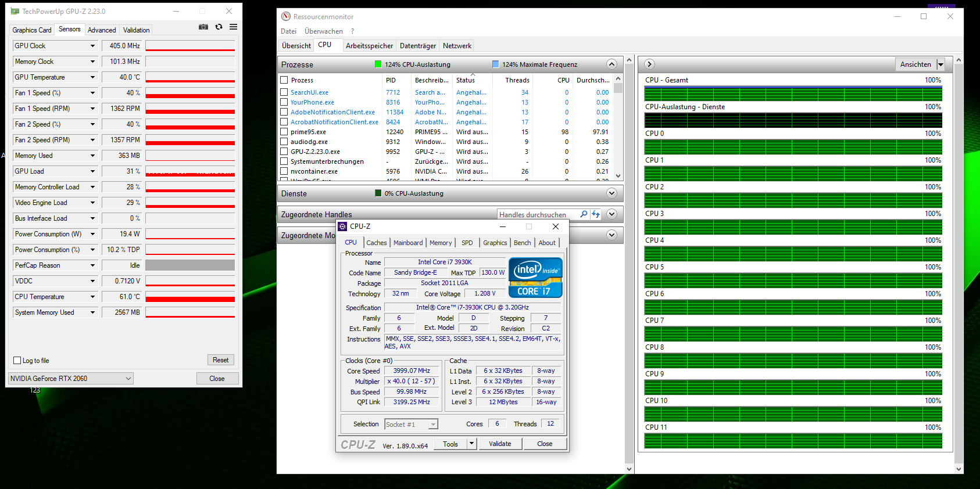980x489 pixels.
Task: Click the GPU Temperature sensor graph
Action: pyautogui.click(x=190, y=77)
